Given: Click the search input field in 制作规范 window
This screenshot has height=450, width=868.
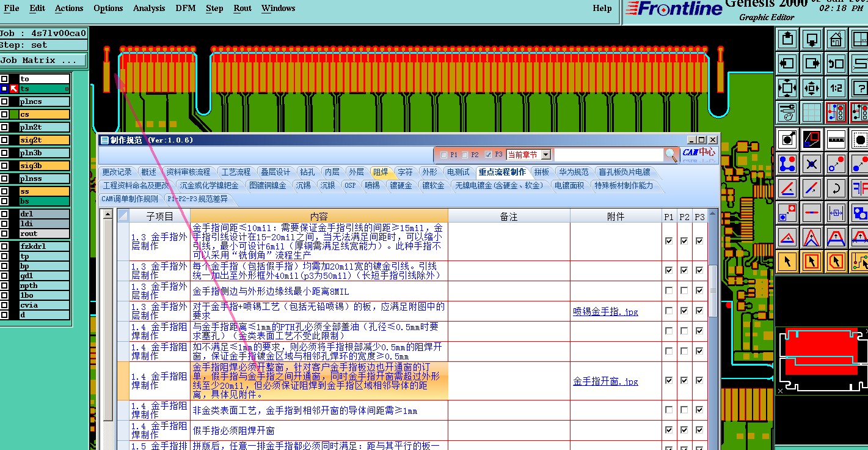Looking at the screenshot, I should (608, 155).
